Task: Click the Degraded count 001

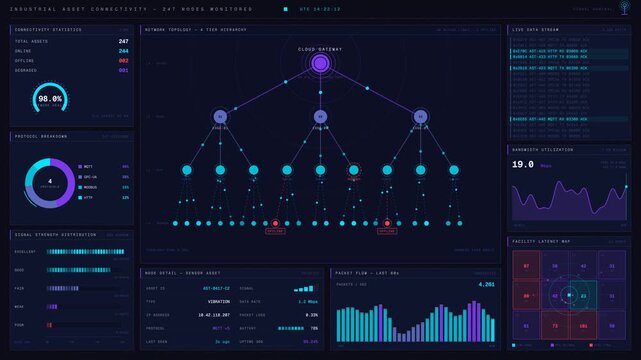Action: click(x=123, y=70)
